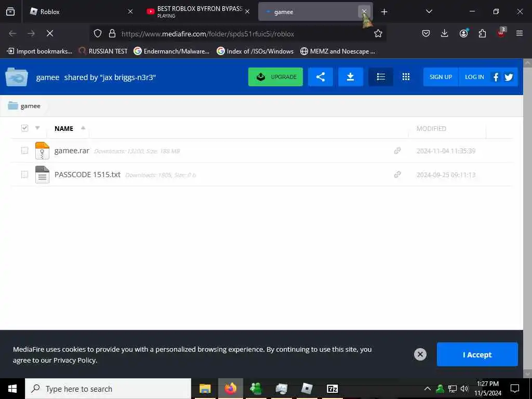The width and height of the screenshot is (532, 399).
Task: Open Index of /ISOs/Windows bookmark
Action: (255, 51)
